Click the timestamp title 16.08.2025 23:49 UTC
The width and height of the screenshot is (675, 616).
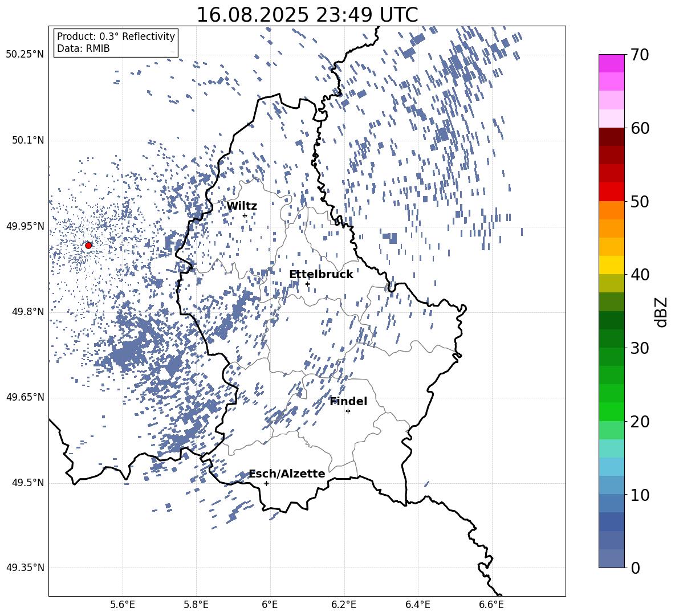307,15
